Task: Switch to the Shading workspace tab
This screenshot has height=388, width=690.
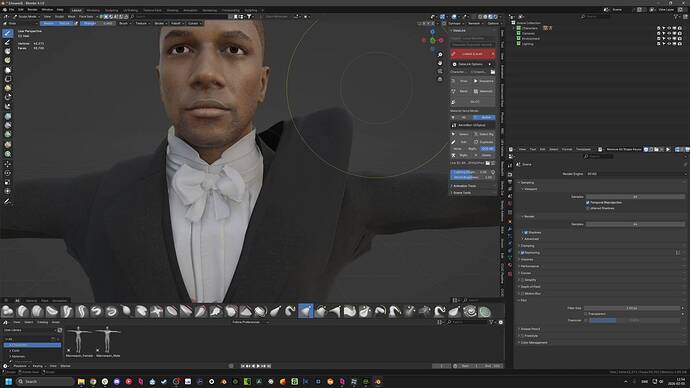Action: [172, 10]
